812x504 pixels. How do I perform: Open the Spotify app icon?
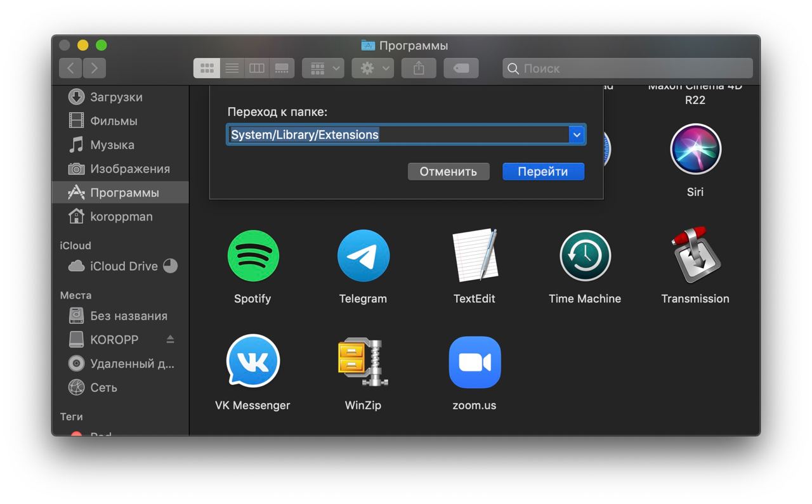[252, 255]
